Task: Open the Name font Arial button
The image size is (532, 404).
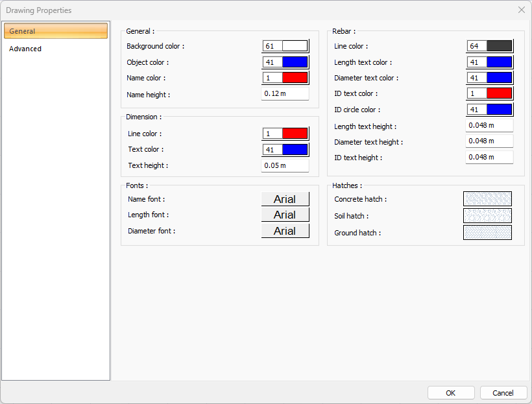Action: (285, 199)
